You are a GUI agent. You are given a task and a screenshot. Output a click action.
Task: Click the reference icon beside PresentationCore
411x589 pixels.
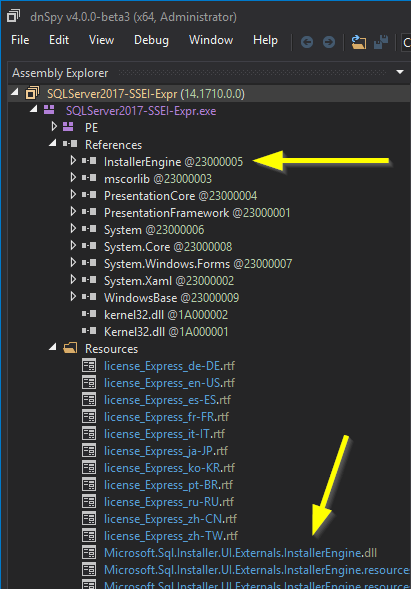tap(89, 195)
